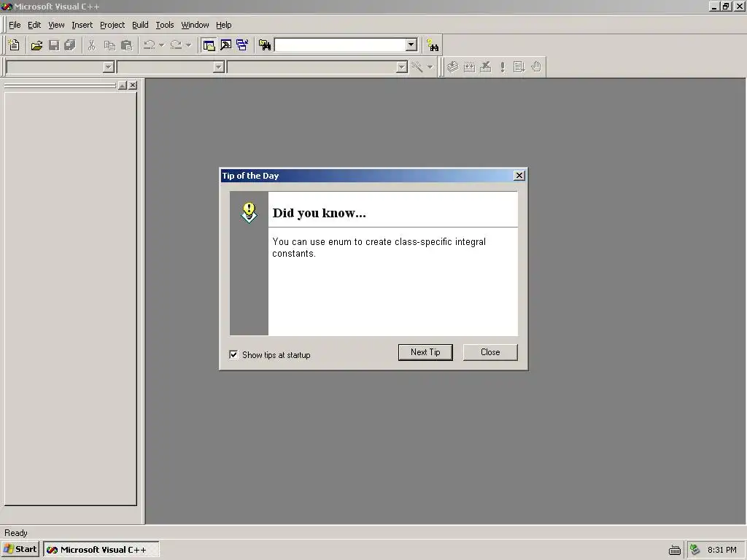Click the Search binoculars help icon
The height and width of the screenshot is (560, 747).
point(433,45)
